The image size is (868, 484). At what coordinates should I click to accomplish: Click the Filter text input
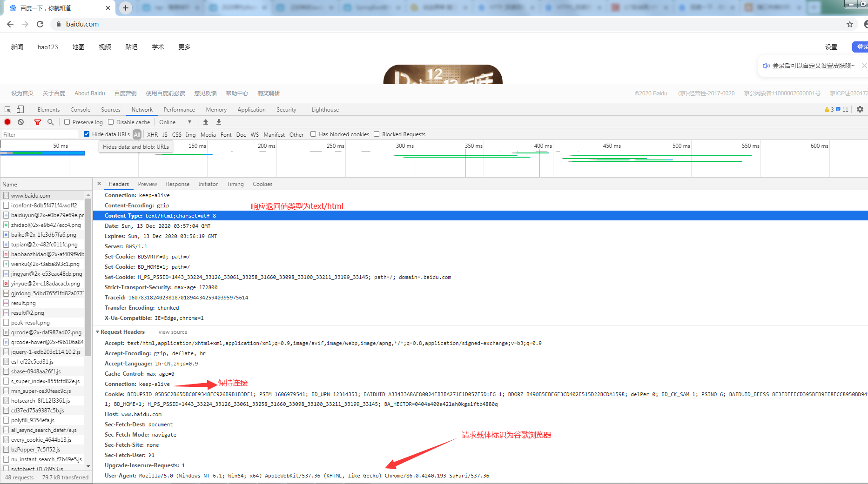coord(40,134)
